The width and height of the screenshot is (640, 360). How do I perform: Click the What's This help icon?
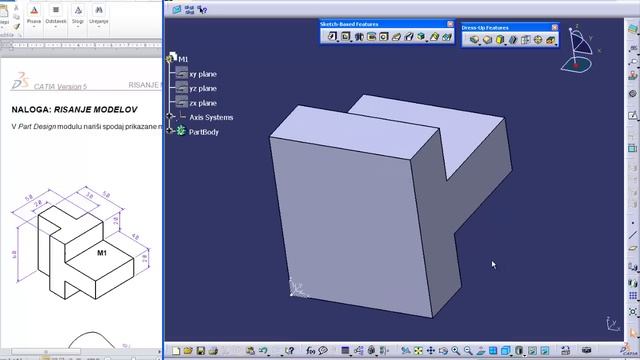(x=289, y=351)
